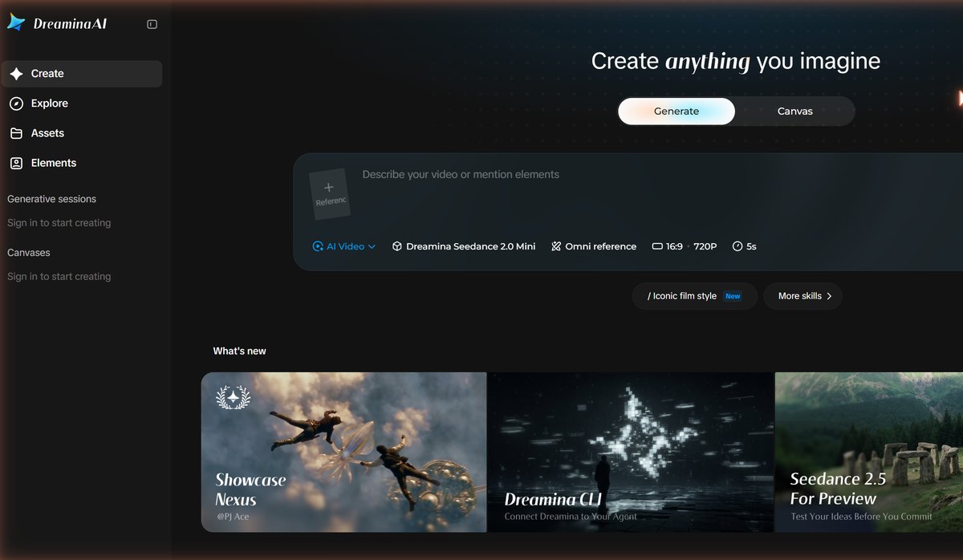Click the @PJ Ace author name
The height and width of the screenshot is (560, 963).
(233, 517)
